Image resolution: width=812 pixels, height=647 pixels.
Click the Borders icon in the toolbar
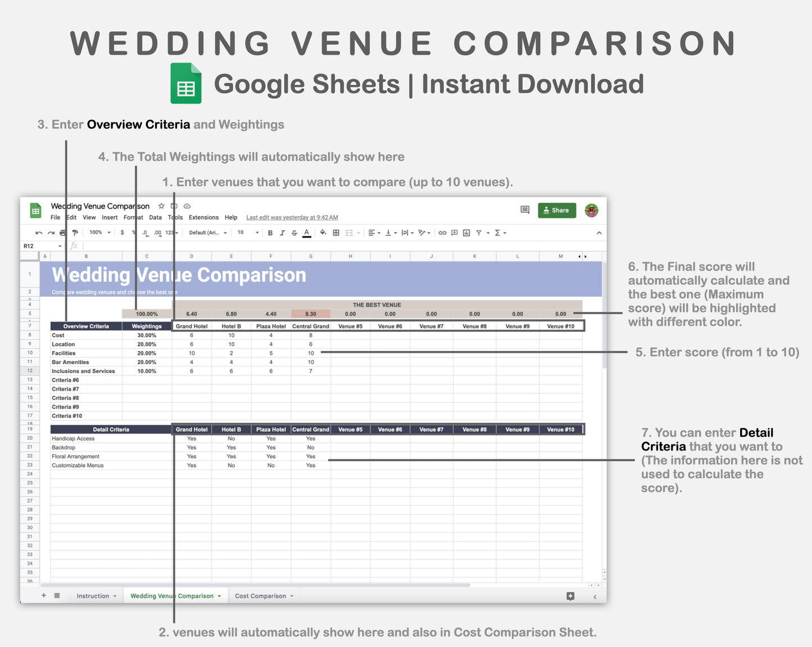coord(336,233)
